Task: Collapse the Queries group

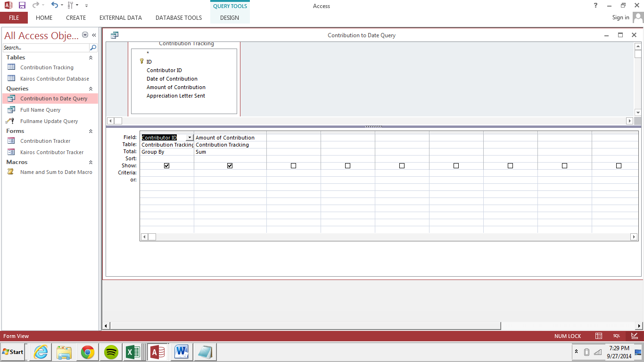Action: pyautogui.click(x=91, y=89)
